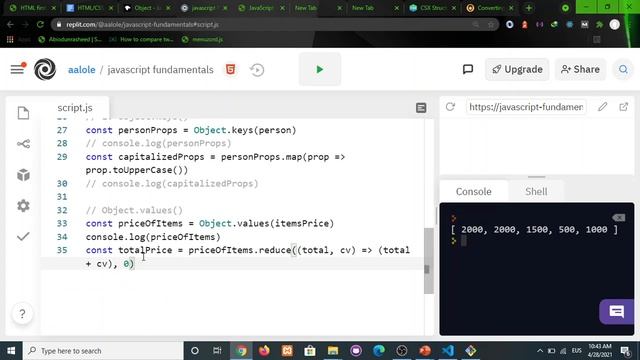The image size is (640, 360).
Task: Clear the console output
Action: [x=619, y=218]
